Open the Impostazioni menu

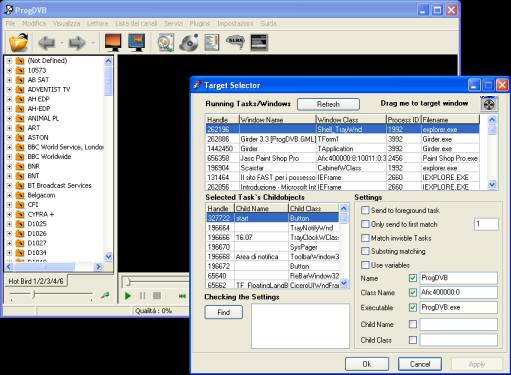coord(235,23)
